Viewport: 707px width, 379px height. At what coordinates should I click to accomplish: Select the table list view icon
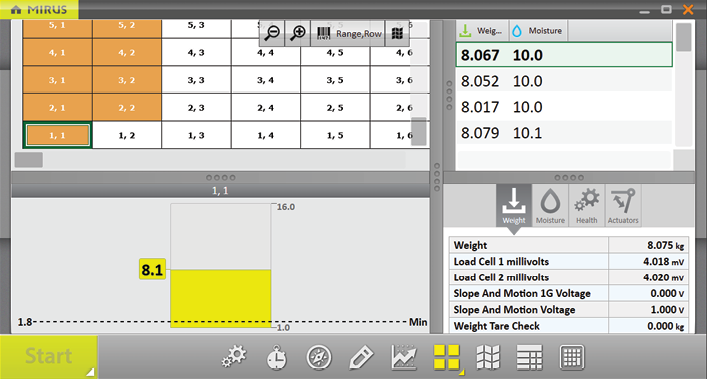coord(529,358)
